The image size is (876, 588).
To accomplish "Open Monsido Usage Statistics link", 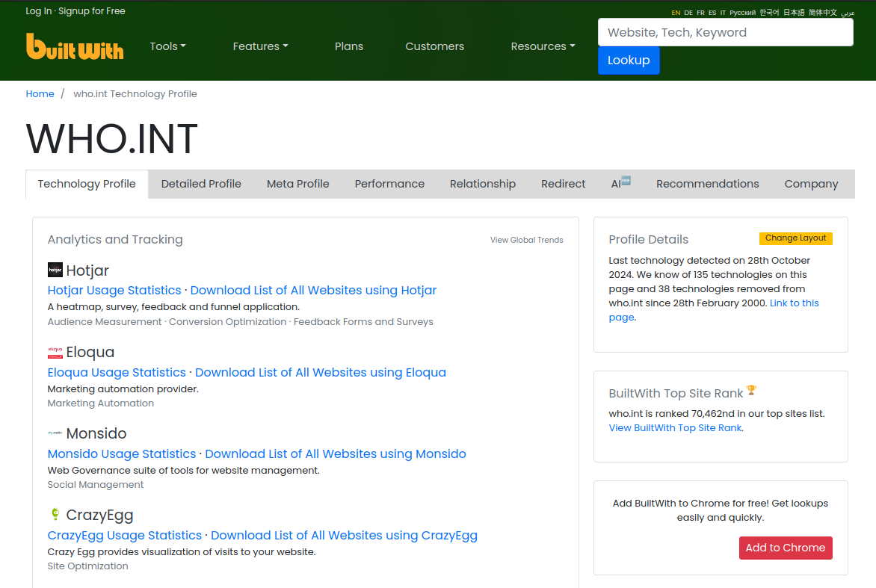I will (x=122, y=454).
